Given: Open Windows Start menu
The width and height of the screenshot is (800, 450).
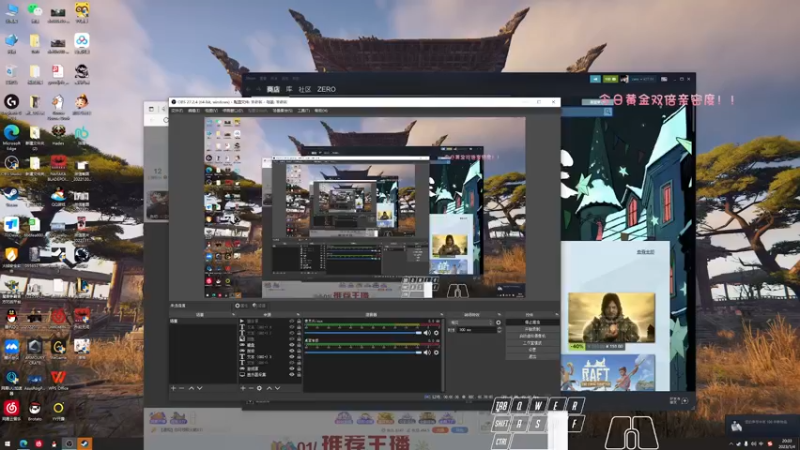Looking at the screenshot, I should coord(7,444).
